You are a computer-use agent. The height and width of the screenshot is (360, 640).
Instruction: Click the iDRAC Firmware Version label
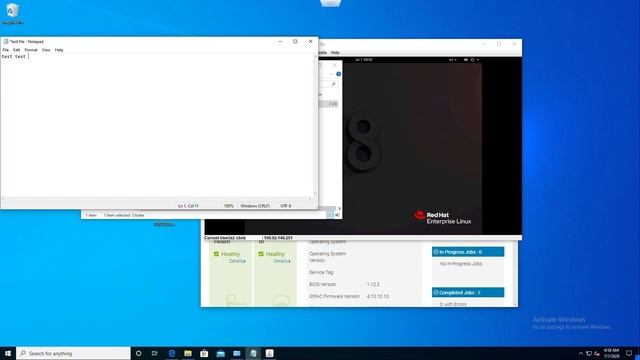click(334, 296)
